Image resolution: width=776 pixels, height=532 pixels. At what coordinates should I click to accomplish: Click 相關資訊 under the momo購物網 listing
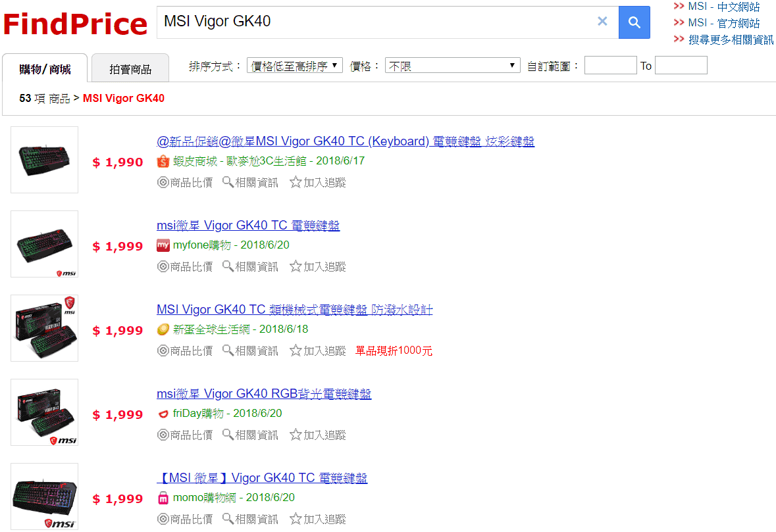point(250,519)
